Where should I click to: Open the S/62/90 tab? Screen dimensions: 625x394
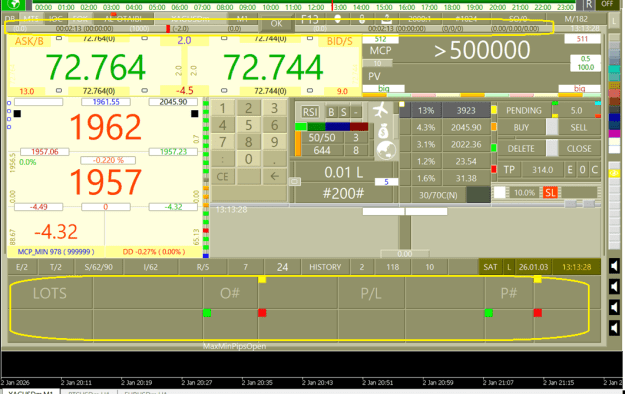tap(98, 267)
